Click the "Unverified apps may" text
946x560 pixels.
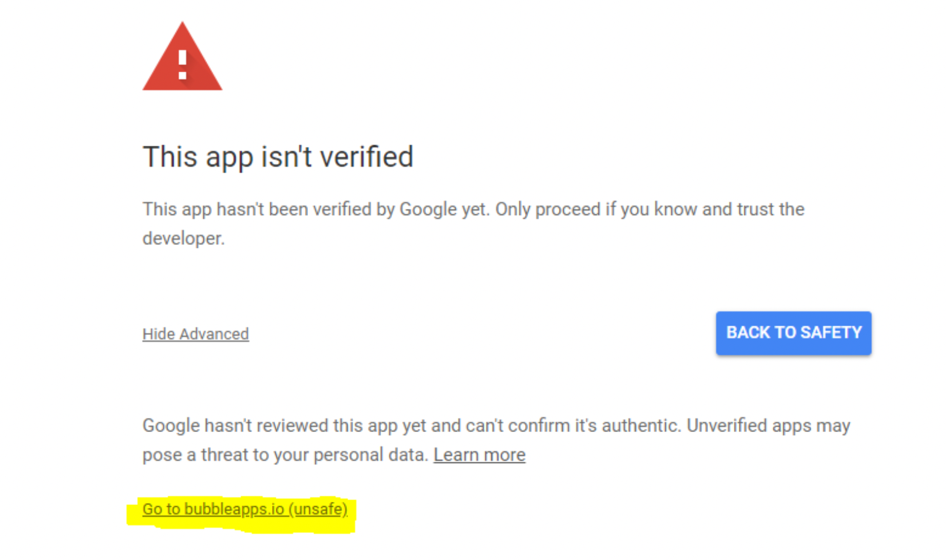point(769,426)
